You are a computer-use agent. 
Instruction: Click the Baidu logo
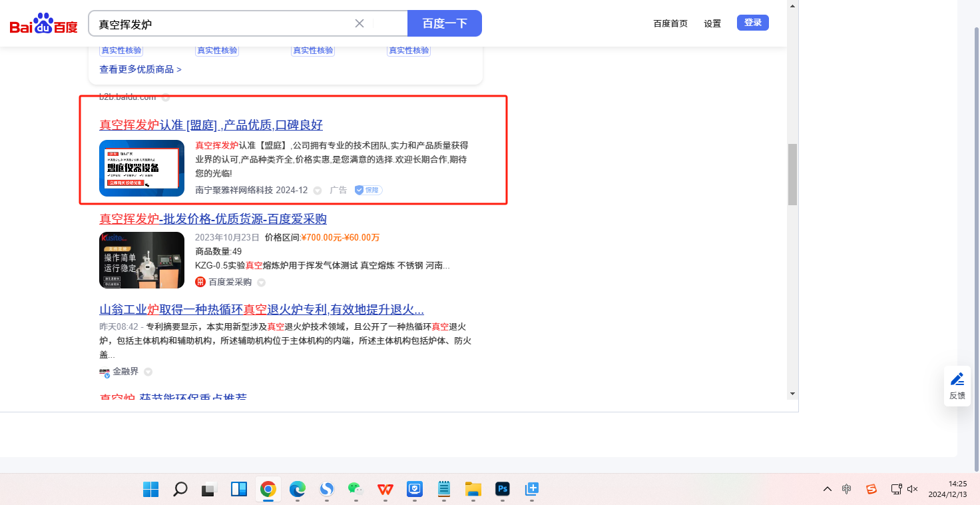[x=44, y=25]
